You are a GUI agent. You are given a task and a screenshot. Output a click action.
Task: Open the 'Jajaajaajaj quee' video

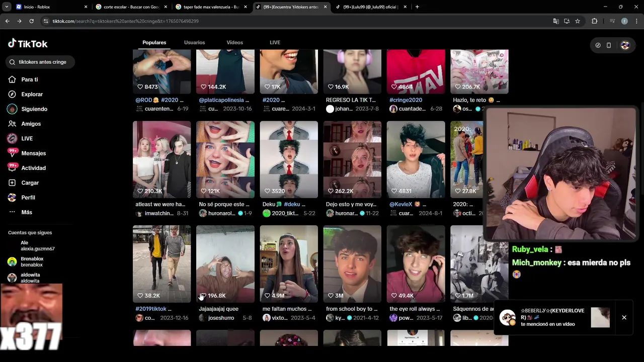coord(225,264)
